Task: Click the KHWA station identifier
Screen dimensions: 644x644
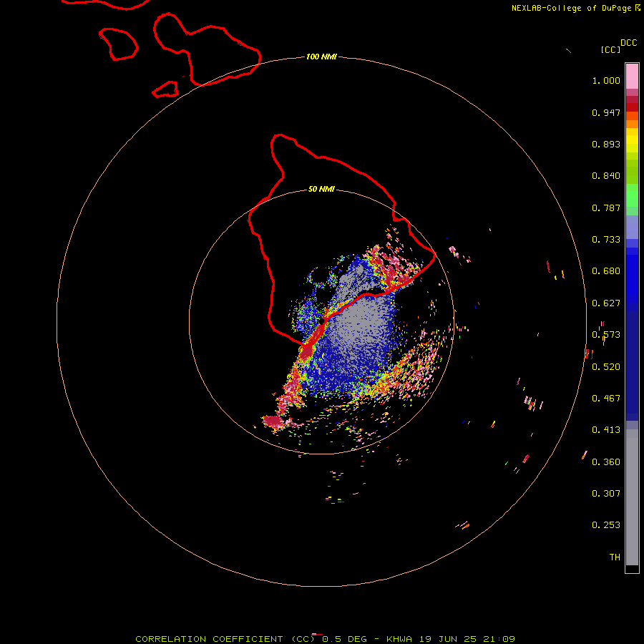Action: pos(399,639)
